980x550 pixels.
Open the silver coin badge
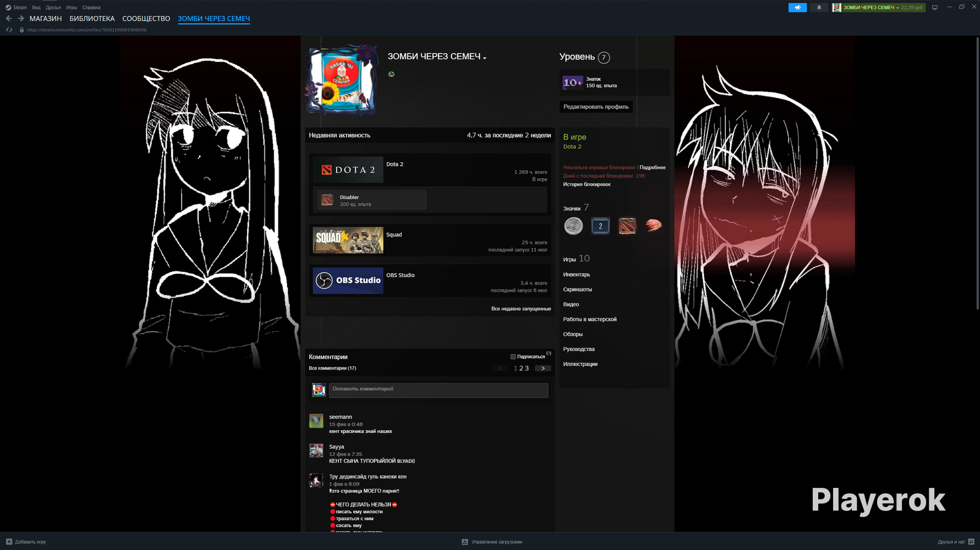click(x=573, y=226)
